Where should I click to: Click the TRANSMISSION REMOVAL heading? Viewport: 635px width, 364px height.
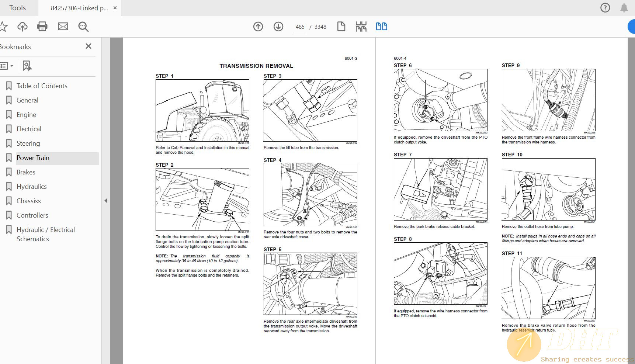pos(256,66)
